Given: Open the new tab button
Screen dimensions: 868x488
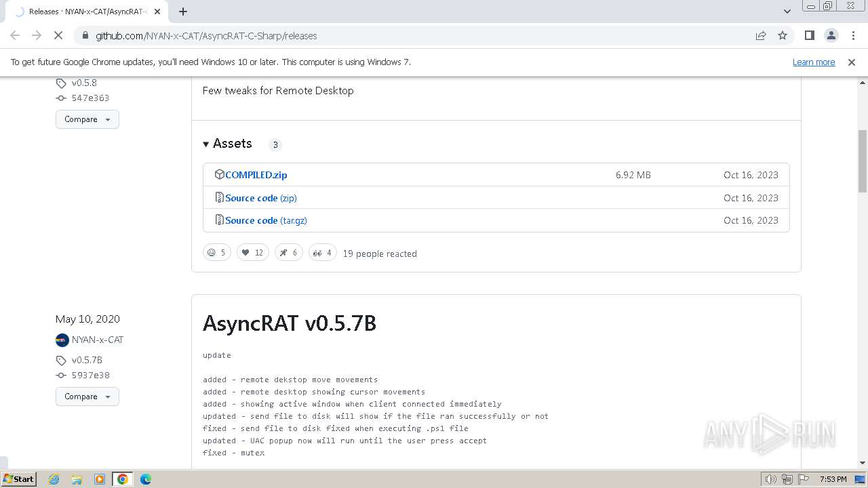Looking at the screenshot, I should pos(183,11).
